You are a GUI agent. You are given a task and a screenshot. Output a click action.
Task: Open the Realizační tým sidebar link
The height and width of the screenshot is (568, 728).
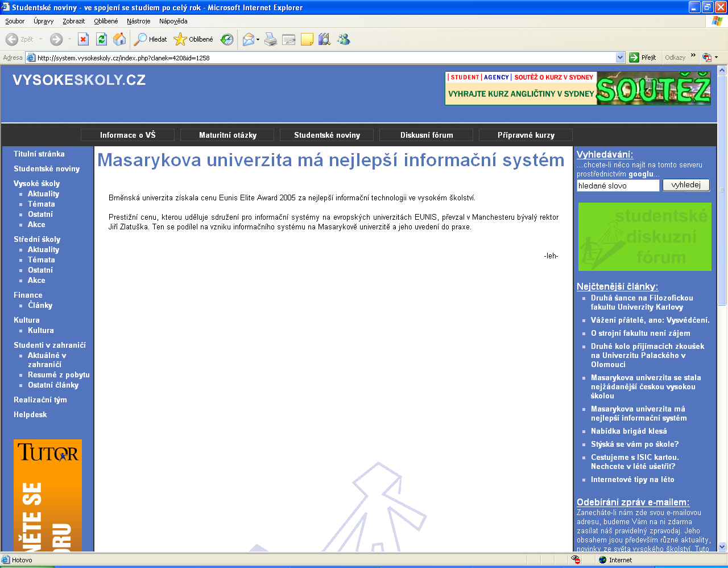click(40, 400)
